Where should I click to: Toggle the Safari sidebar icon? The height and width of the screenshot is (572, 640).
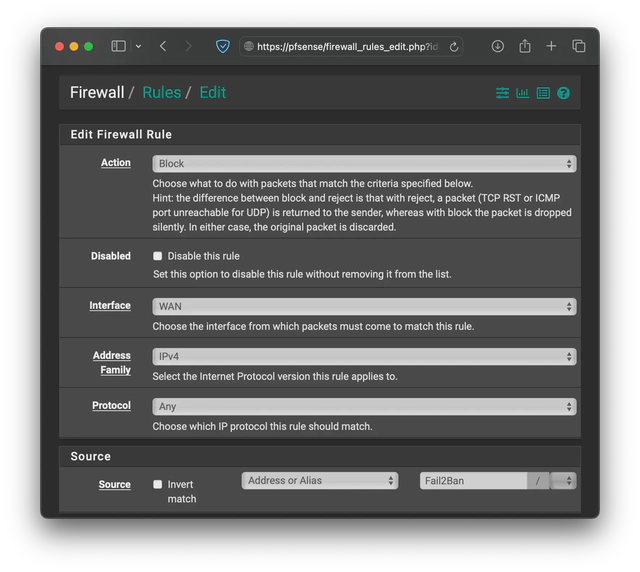118,46
